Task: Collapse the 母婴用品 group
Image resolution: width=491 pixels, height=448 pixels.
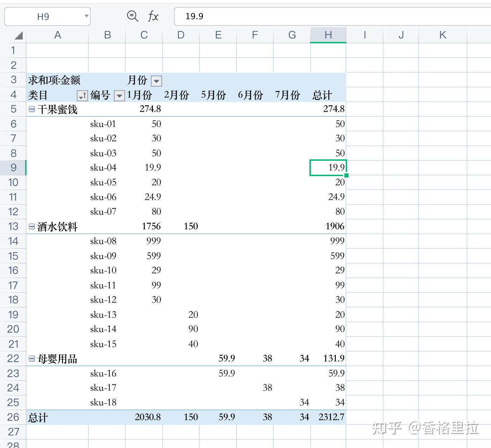Action: tap(31, 358)
